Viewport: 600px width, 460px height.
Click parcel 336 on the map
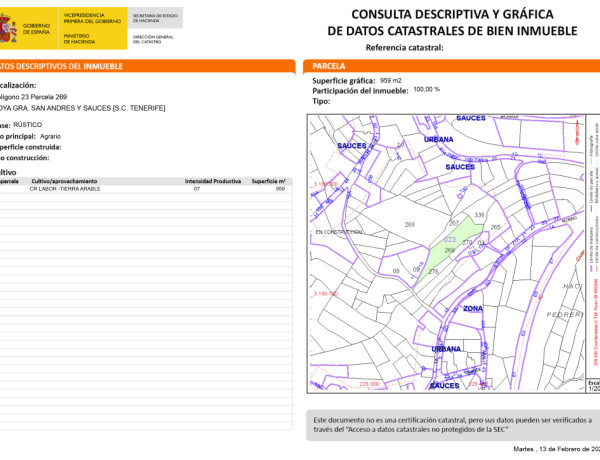[479, 215]
